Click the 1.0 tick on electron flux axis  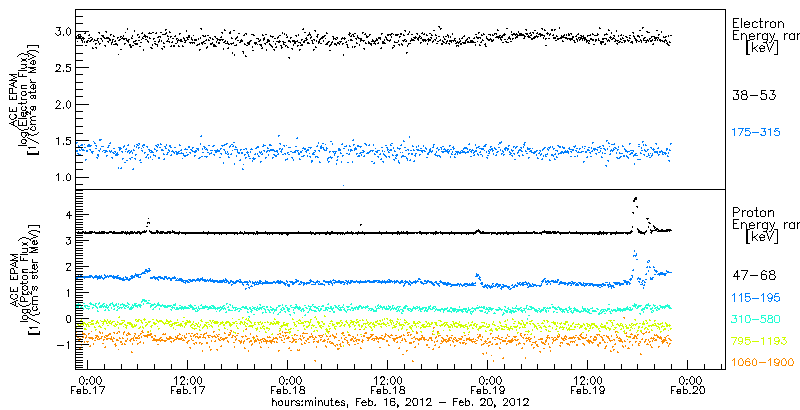[x=61, y=177]
